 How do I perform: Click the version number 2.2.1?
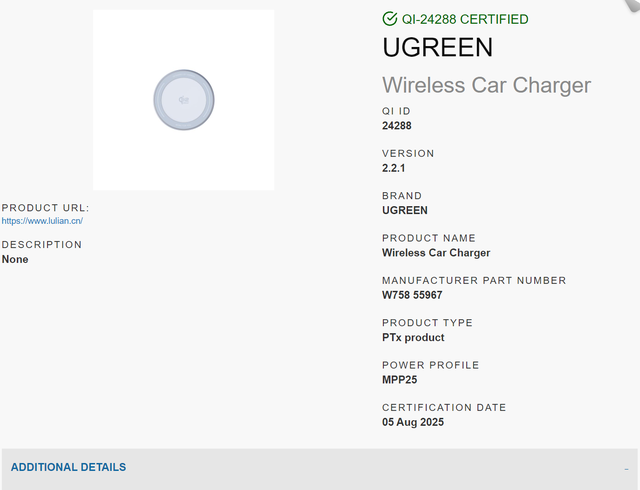[x=393, y=168]
